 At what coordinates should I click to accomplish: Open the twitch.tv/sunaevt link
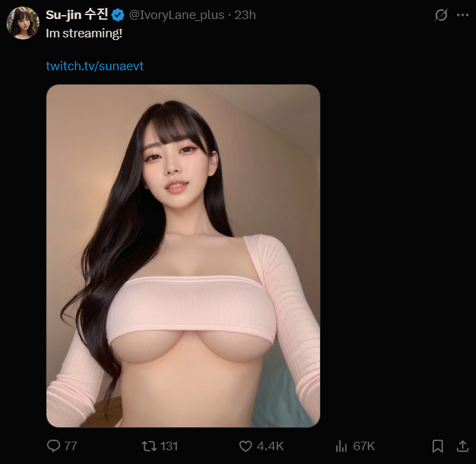(94, 66)
